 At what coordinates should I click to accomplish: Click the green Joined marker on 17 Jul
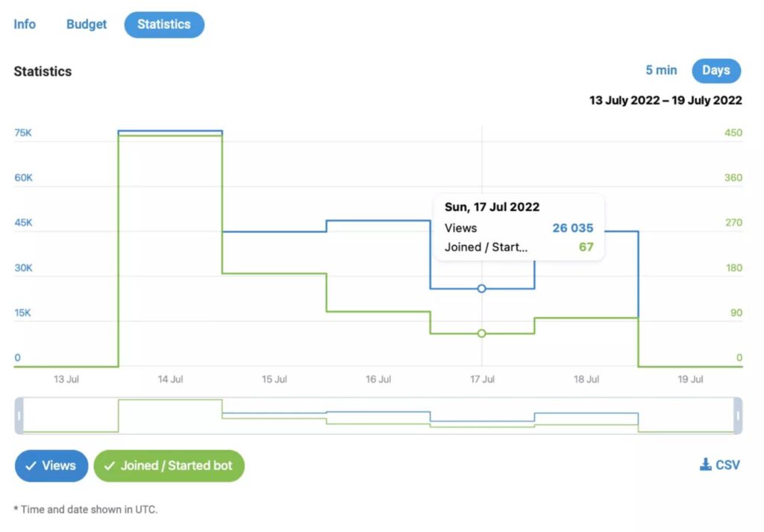(481, 334)
